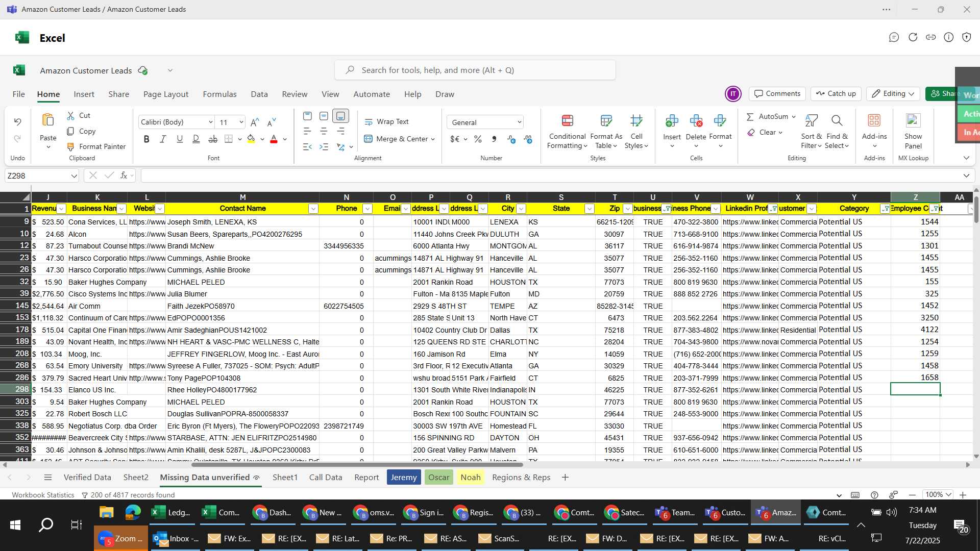The height and width of the screenshot is (551, 980).
Task: Click the Insert cells icon
Action: pos(672,121)
